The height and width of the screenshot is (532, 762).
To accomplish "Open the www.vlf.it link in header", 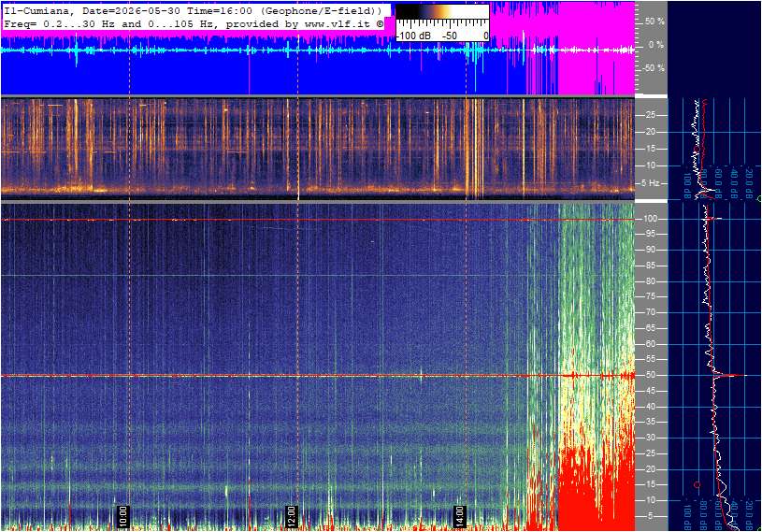I will [x=339, y=23].
